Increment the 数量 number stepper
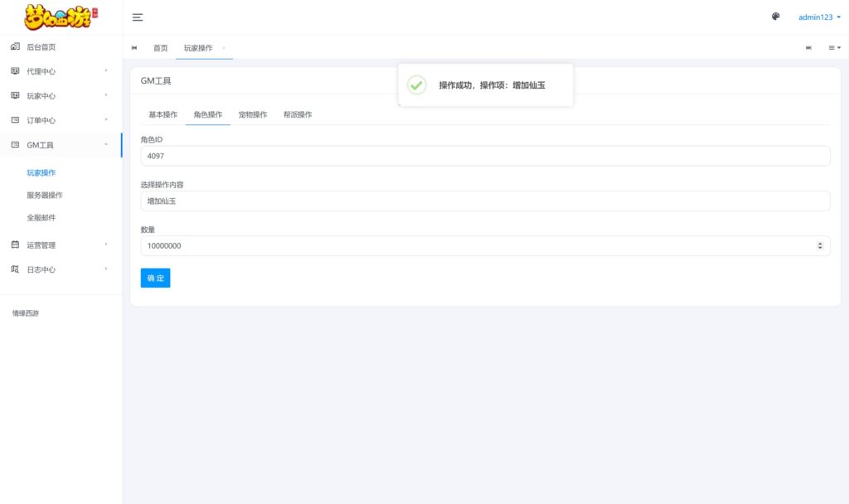 click(x=820, y=243)
